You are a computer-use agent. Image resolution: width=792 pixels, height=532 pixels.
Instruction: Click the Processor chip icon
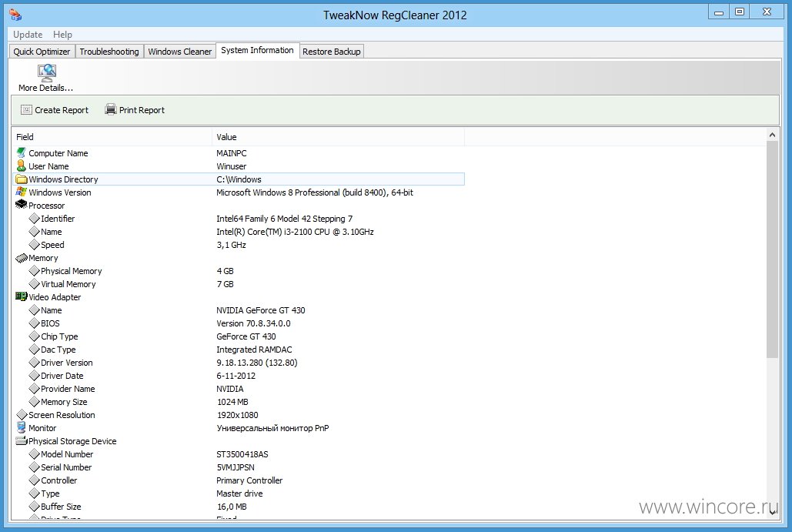pos(22,205)
